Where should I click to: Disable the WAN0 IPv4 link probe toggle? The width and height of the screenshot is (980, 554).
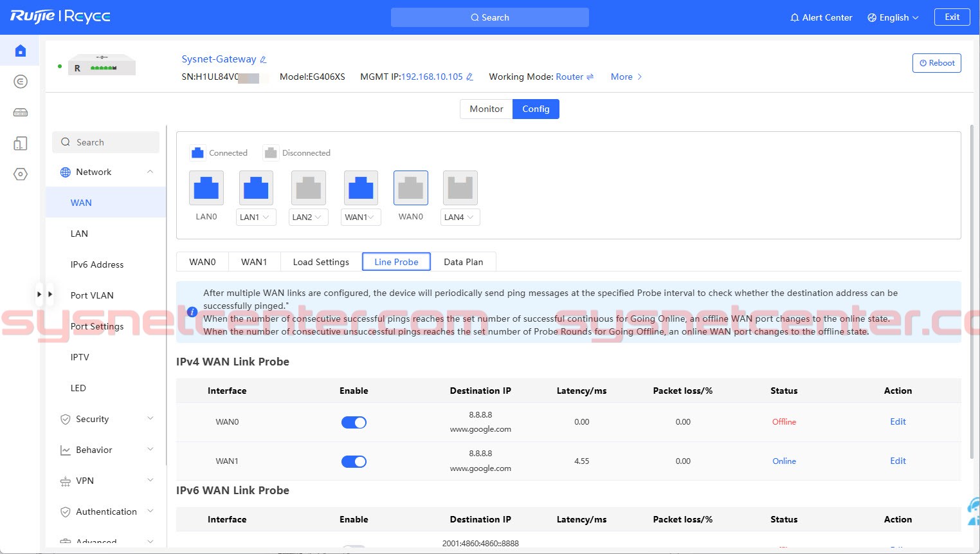(x=354, y=422)
